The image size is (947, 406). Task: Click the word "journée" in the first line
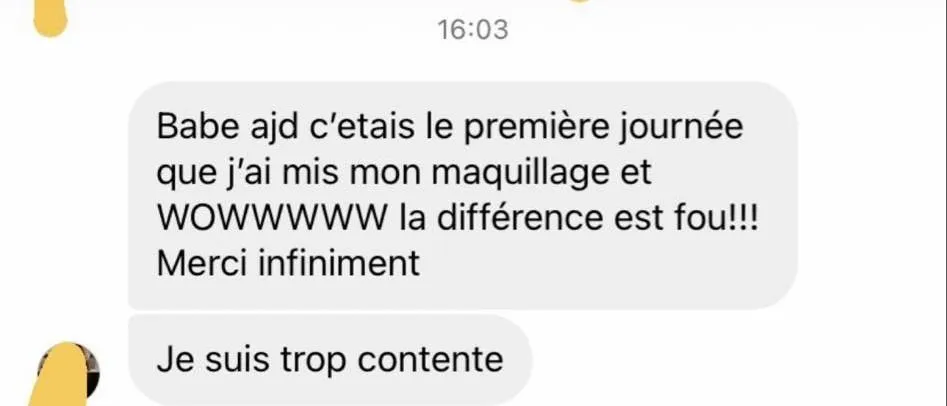[x=680, y=128]
